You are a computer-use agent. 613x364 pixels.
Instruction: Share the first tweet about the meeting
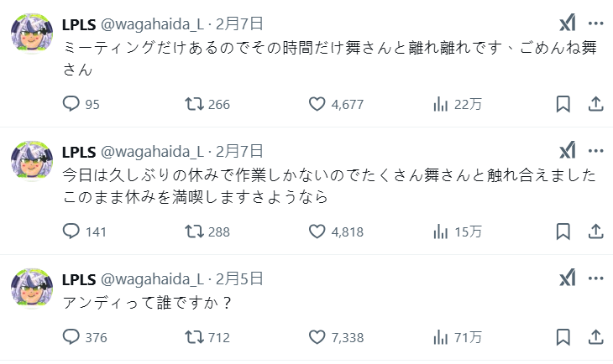tap(595, 104)
